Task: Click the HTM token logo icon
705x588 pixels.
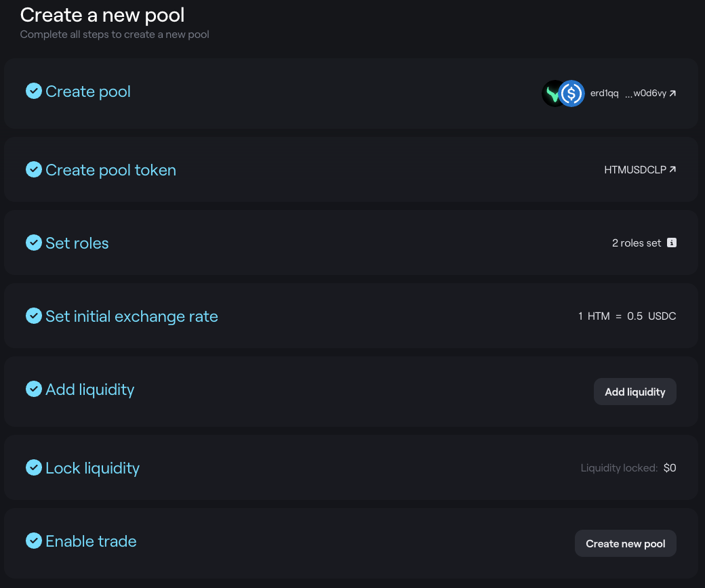Action: [x=552, y=93]
